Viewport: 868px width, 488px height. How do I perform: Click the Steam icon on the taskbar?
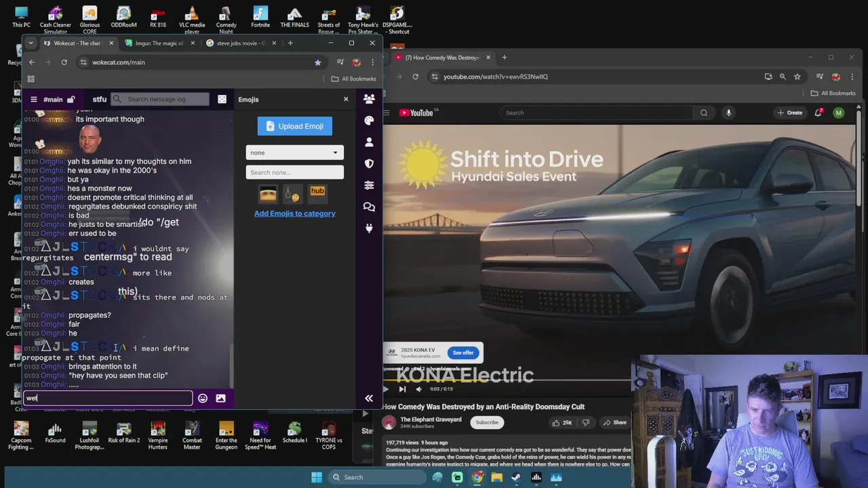pyautogui.click(x=516, y=477)
